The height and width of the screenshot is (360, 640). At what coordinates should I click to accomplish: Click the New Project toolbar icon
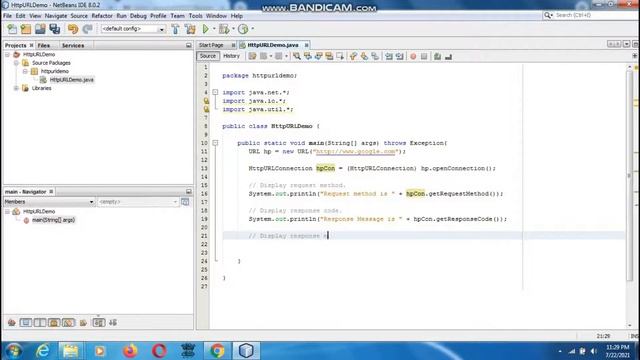[x=26, y=29]
